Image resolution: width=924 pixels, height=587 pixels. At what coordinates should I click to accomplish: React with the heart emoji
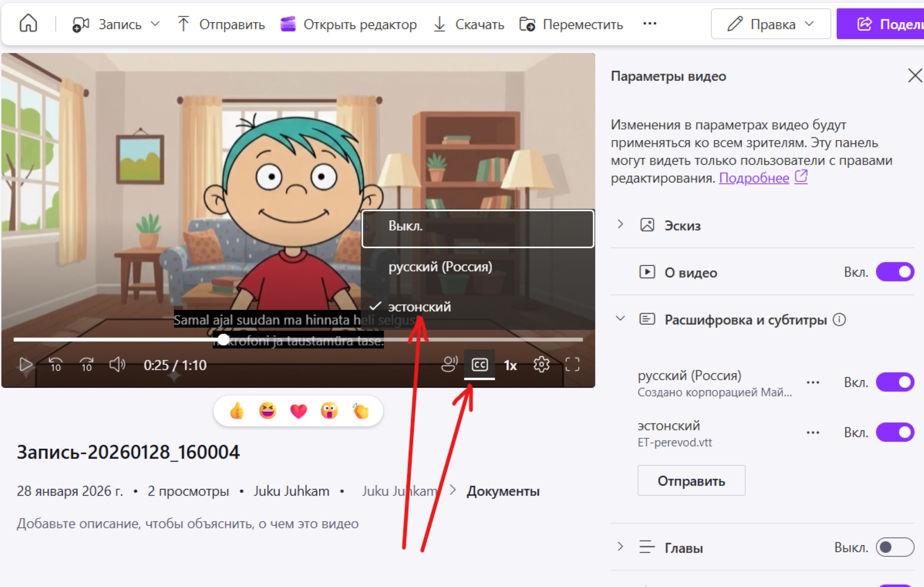298,411
